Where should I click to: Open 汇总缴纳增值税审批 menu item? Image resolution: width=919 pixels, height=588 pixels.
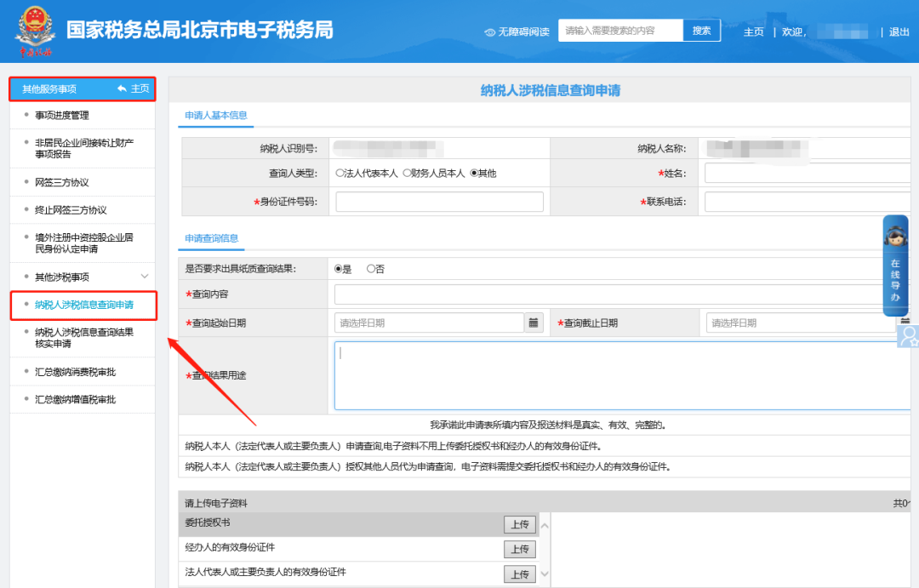76,400
